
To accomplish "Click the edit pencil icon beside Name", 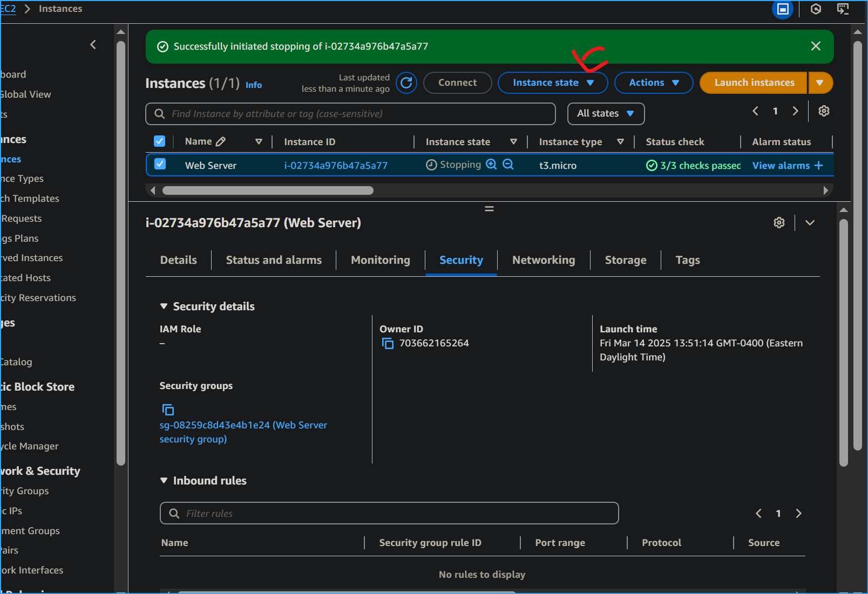I will (x=220, y=142).
